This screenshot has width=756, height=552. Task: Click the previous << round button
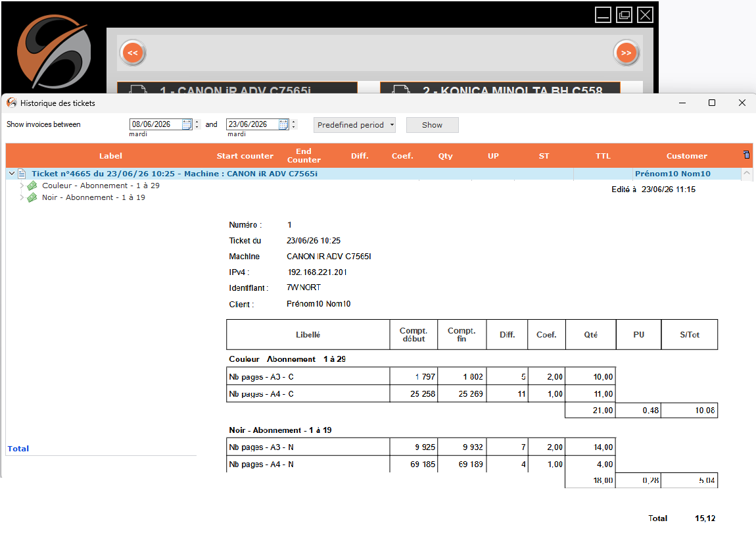tap(133, 53)
